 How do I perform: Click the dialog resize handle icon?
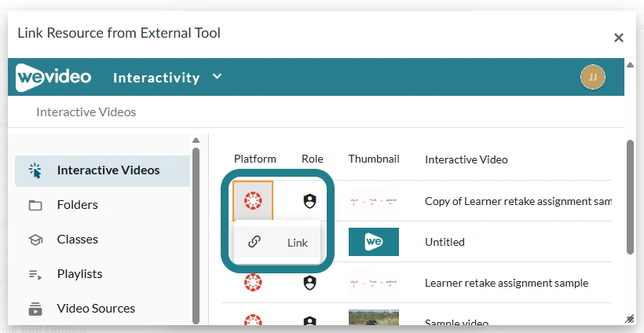coord(629,319)
